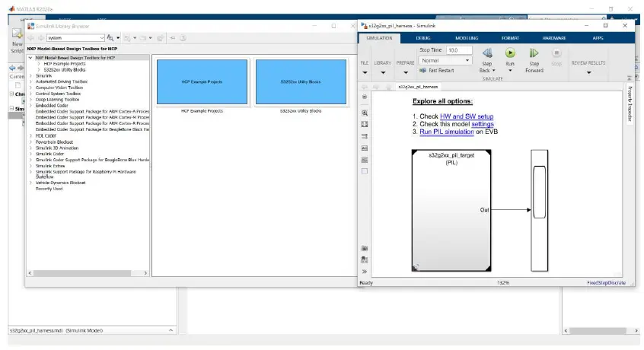Select Recently Used in library tree

pos(49,189)
